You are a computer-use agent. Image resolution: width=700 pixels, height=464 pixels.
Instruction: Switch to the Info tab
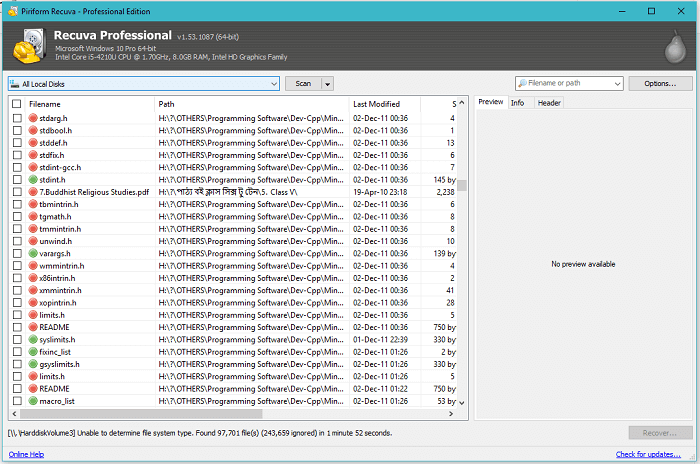[x=517, y=103]
